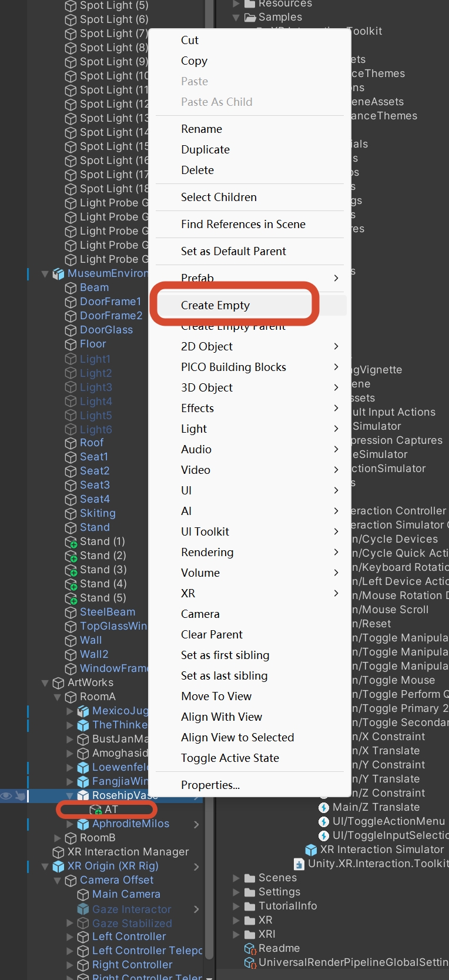The height and width of the screenshot is (980, 449).
Task: Open AphroditeMilos prefab with right chevron
Action: [196, 824]
